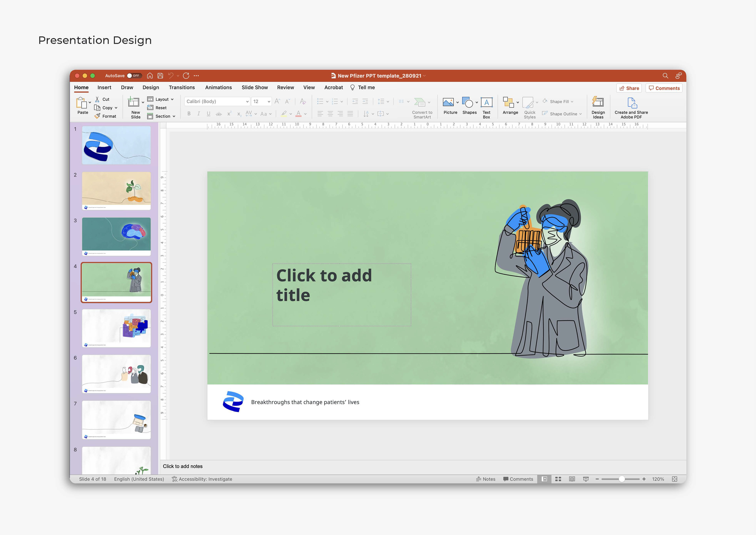Click the Undo arrow
This screenshot has width=756, height=535.
(170, 75)
